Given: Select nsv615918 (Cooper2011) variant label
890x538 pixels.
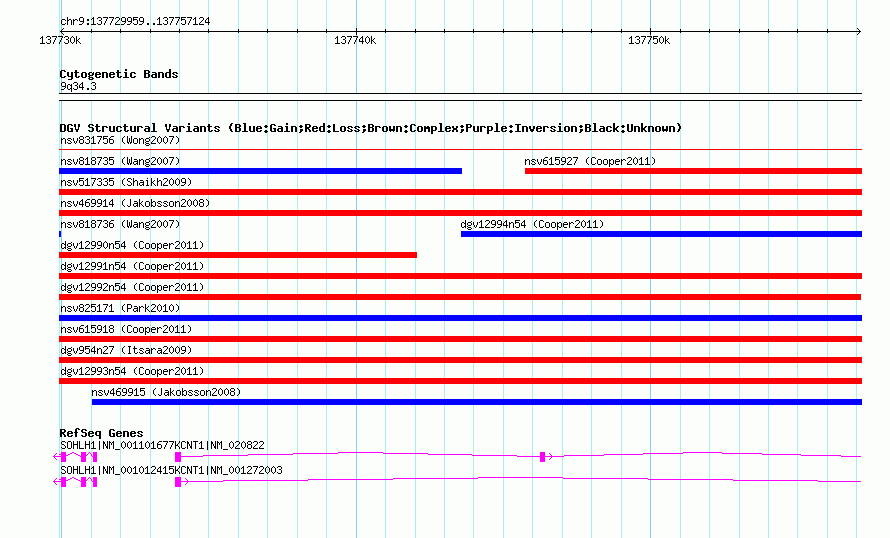Looking at the screenshot, I should point(126,329).
